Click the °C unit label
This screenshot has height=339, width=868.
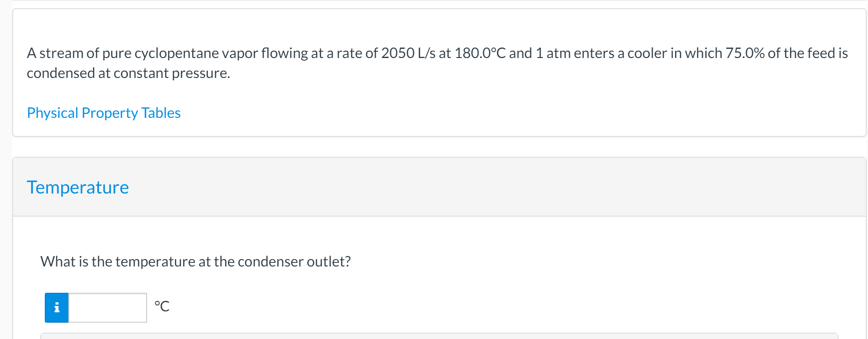click(162, 306)
